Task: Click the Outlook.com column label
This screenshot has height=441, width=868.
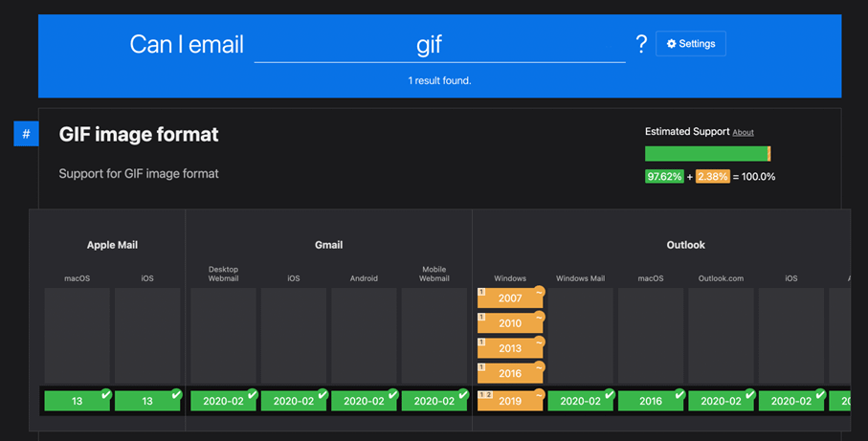Action: coord(721,278)
